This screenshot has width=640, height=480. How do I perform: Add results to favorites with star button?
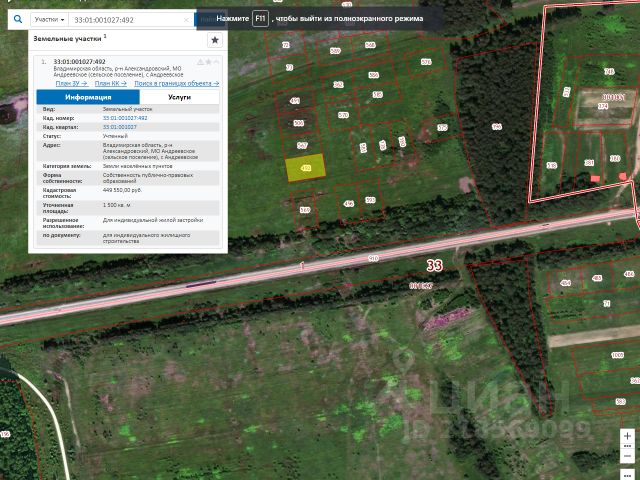215,40
